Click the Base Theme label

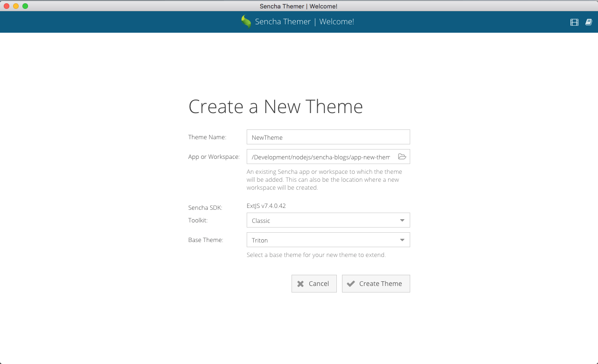pyautogui.click(x=206, y=240)
